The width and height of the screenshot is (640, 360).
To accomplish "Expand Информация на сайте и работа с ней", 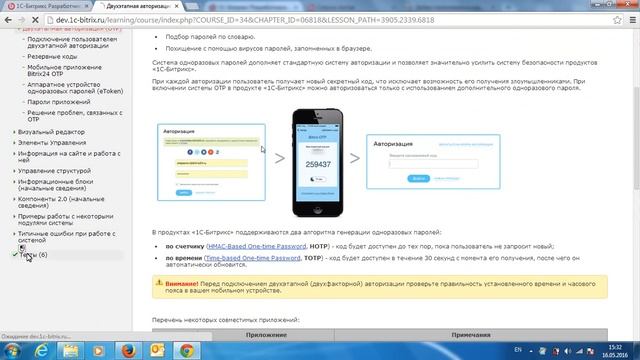I will click(69, 157).
